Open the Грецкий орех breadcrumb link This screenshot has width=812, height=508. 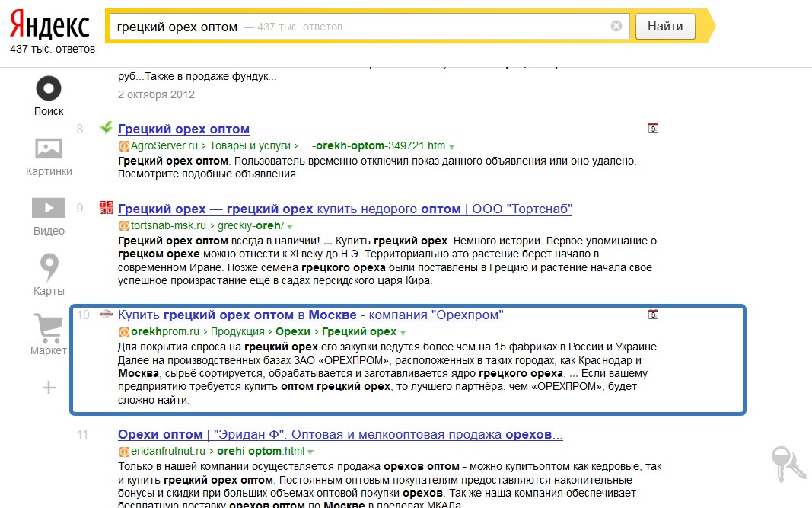point(359,331)
